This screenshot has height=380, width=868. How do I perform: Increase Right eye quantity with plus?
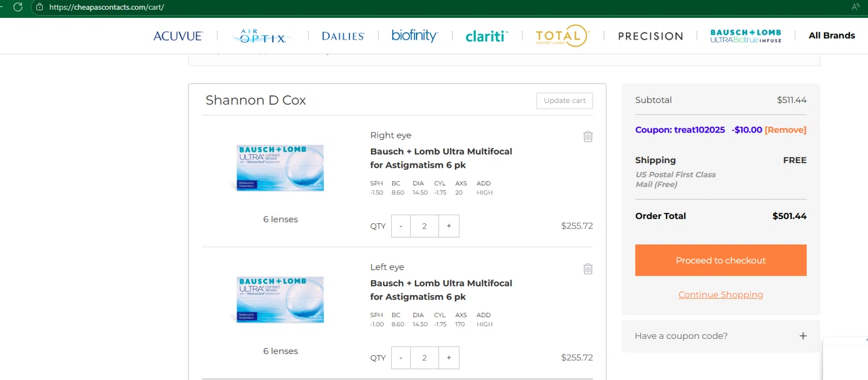pyautogui.click(x=448, y=226)
